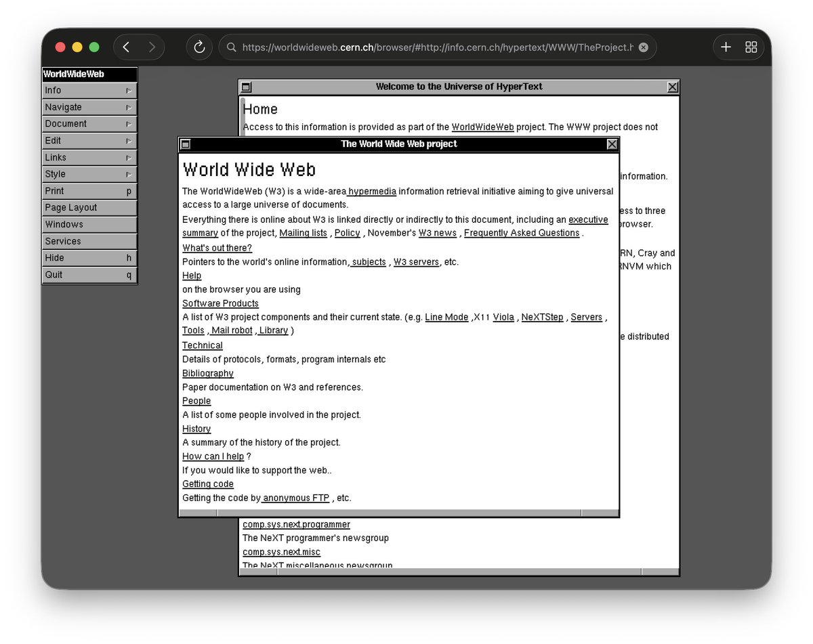The width and height of the screenshot is (813, 644).
Task: Select Hide in the WorldWideWeb menu
Action: 89,258
